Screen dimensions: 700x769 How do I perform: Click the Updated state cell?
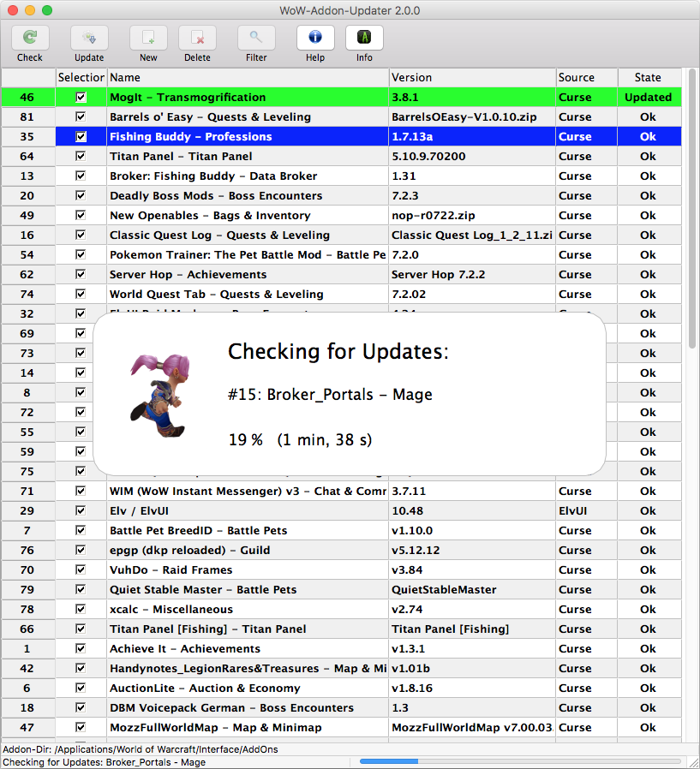649,97
